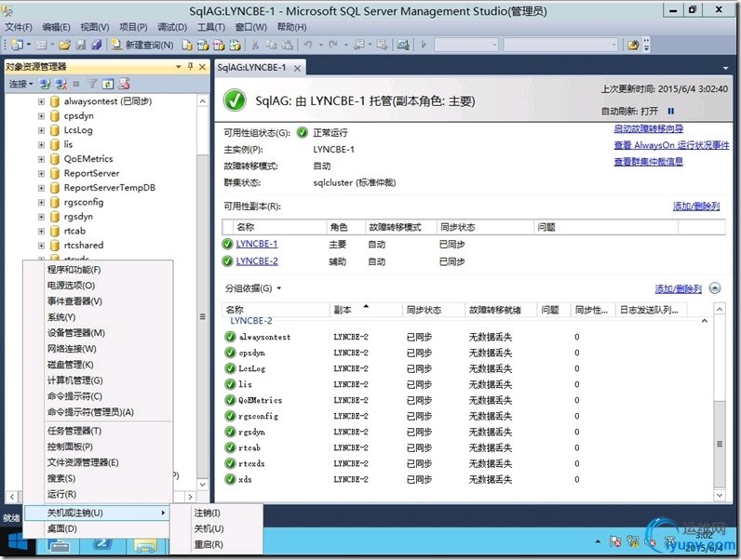Pin the 对象资源管理器 panel with auto-hide pin
This screenshot has height=560, width=741.
pos(191,67)
